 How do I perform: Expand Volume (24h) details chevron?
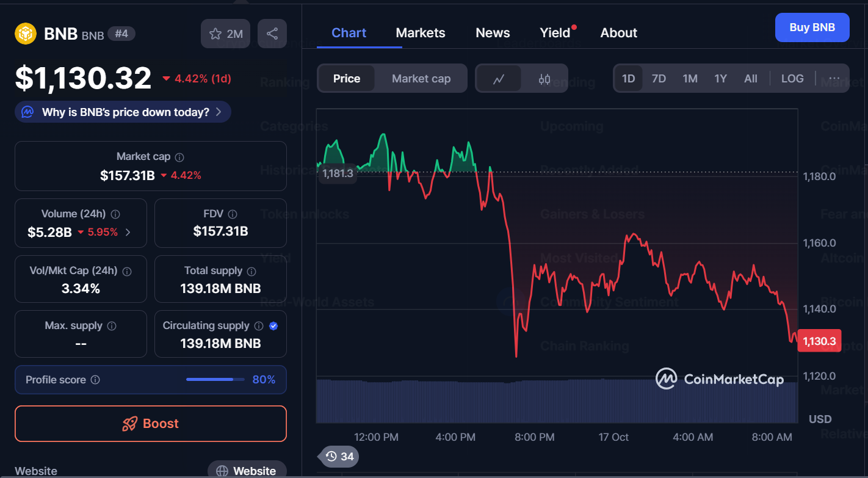pyautogui.click(x=128, y=232)
